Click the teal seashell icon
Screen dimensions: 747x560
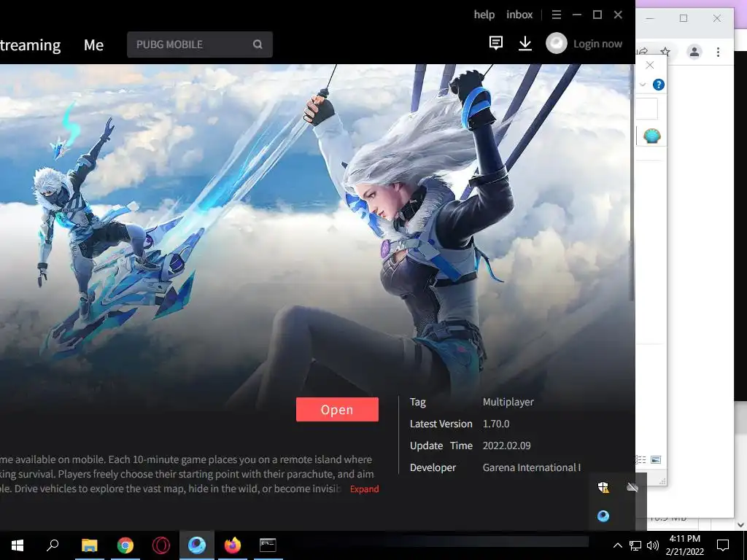pyautogui.click(x=651, y=136)
